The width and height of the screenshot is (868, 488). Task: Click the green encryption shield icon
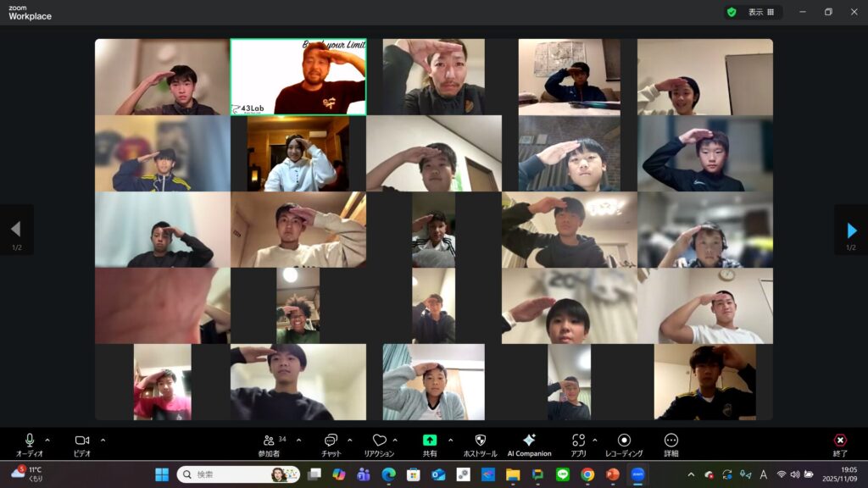pyautogui.click(x=731, y=13)
